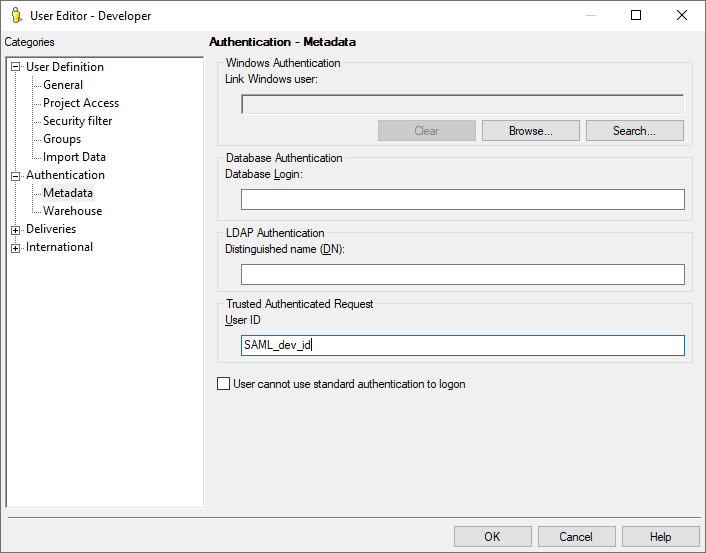Expand the Deliveries tree node
706x553 pixels.
pos(16,230)
